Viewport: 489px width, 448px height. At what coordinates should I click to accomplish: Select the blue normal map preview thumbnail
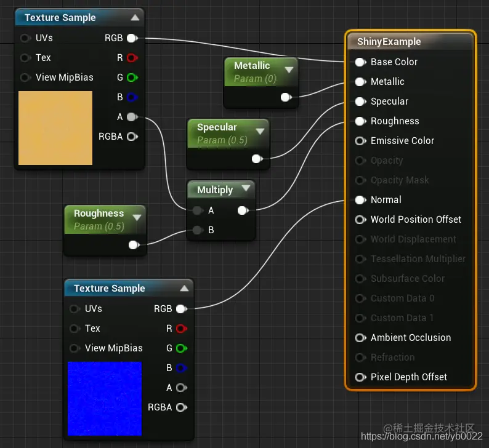click(105, 399)
